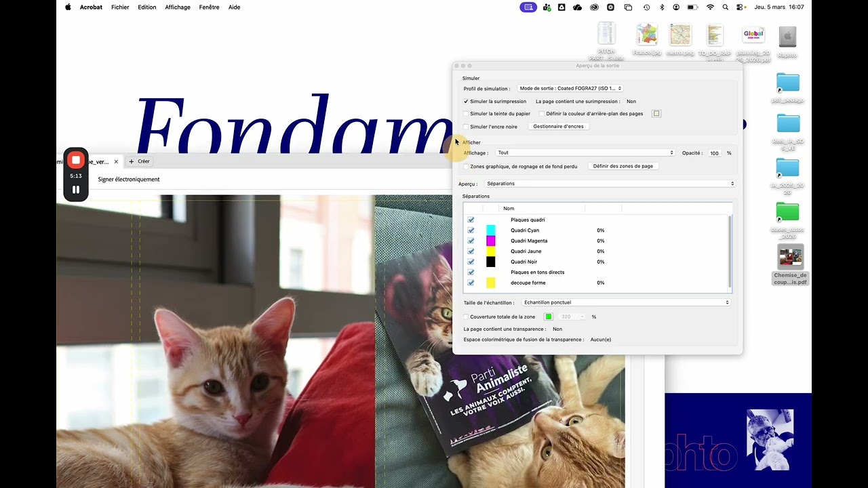Open the Fichier menu
This screenshot has height=488, width=868.
pyautogui.click(x=120, y=7)
